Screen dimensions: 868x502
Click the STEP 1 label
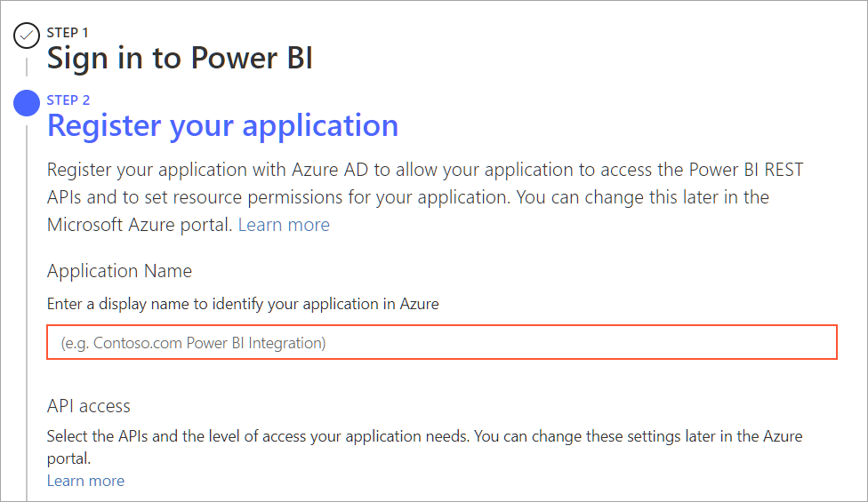pos(68,32)
